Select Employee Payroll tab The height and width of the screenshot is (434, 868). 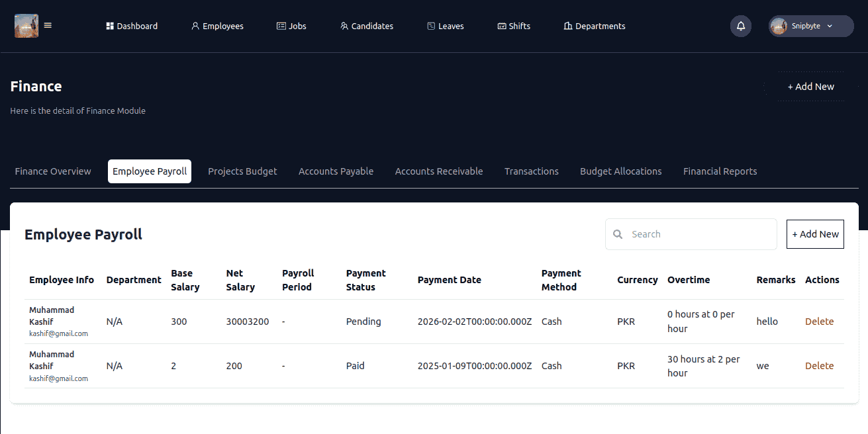[x=150, y=171]
